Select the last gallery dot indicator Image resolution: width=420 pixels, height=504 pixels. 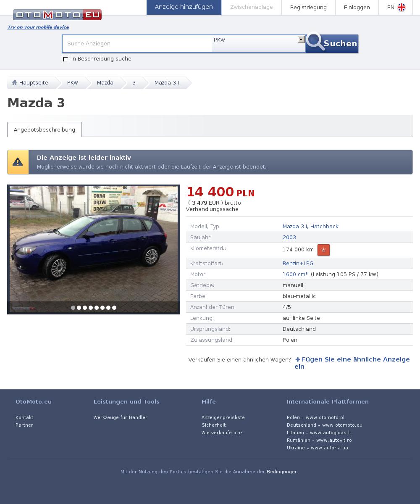point(114,308)
